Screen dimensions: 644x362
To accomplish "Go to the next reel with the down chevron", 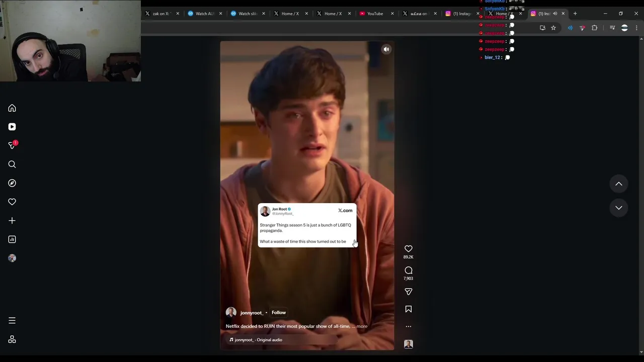I will tap(619, 208).
